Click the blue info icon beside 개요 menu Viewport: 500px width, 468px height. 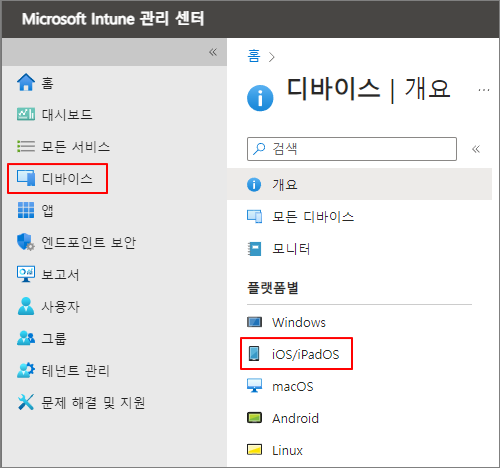254,184
